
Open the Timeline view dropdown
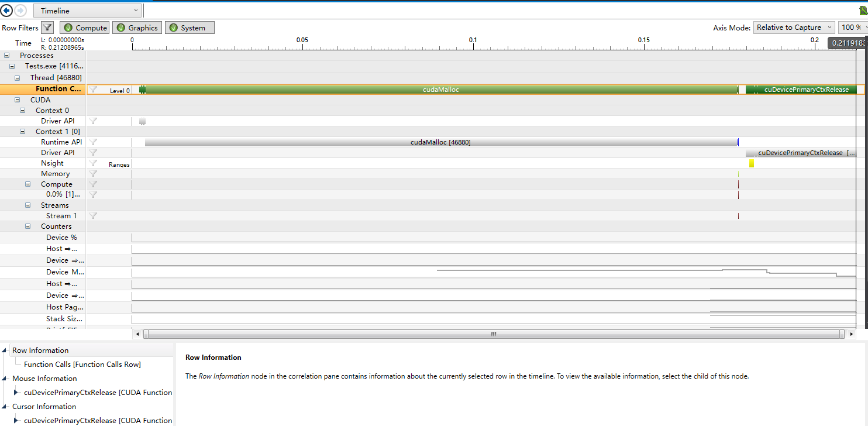(88, 11)
